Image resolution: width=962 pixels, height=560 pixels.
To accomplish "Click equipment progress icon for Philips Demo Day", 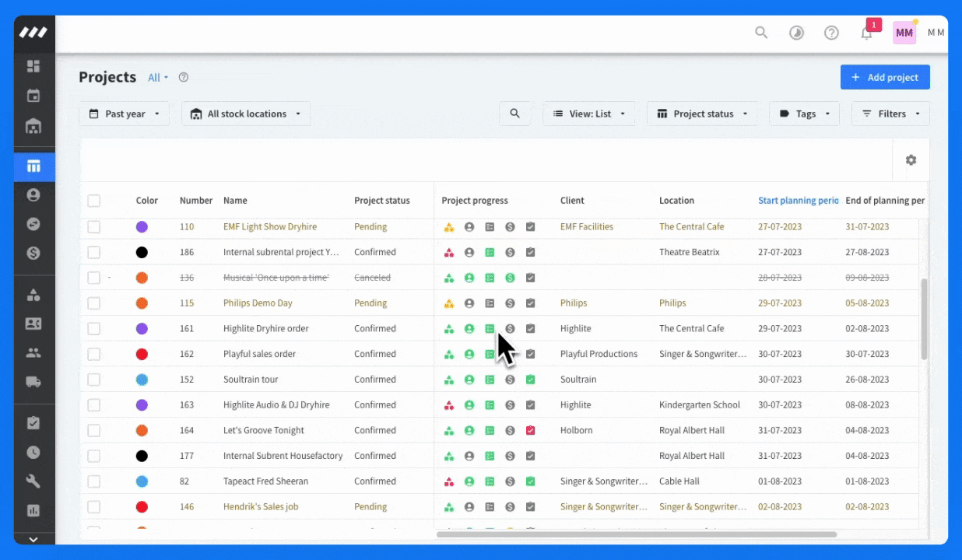I will click(x=449, y=303).
